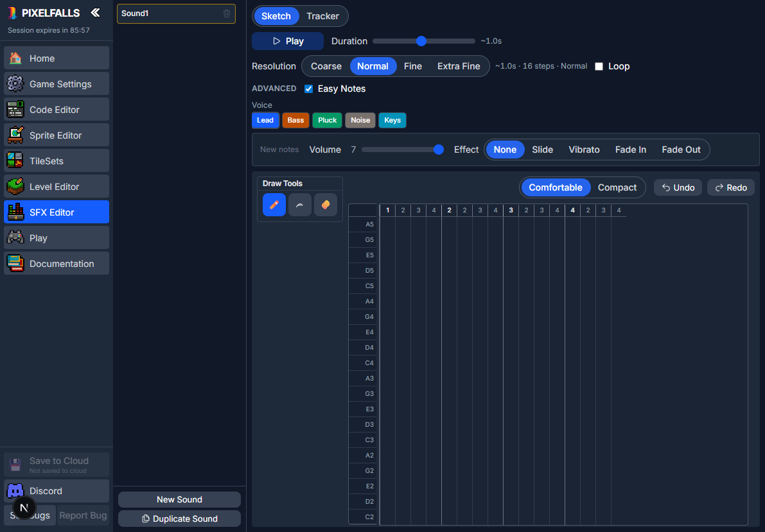765x532 pixels.
Task: Click the 'ADVANCED' label
Action: pyautogui.click(x=274, y=89)
